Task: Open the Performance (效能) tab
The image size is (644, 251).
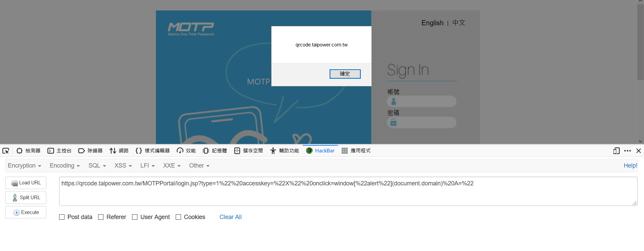Action: tap(186, 151)
